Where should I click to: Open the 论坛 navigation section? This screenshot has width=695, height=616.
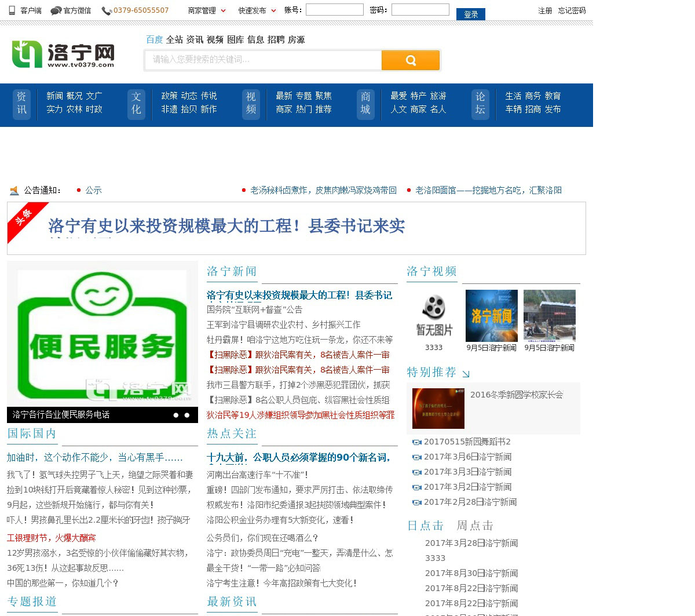(480, 103)
